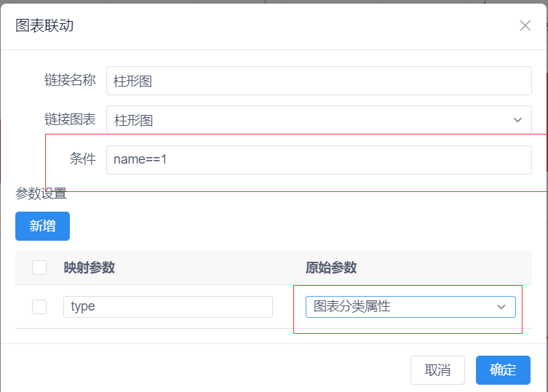Click the 链接图表 field label
Viewport: 548px width, 392px height.
click(70, 119)
